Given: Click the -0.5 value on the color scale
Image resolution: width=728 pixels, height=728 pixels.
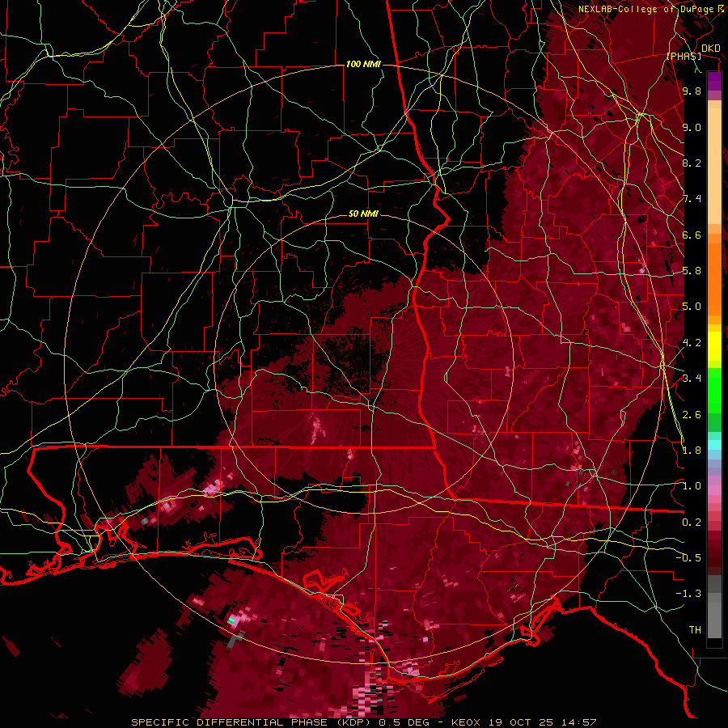Looking at the screenshot, I should coord(688,558).
